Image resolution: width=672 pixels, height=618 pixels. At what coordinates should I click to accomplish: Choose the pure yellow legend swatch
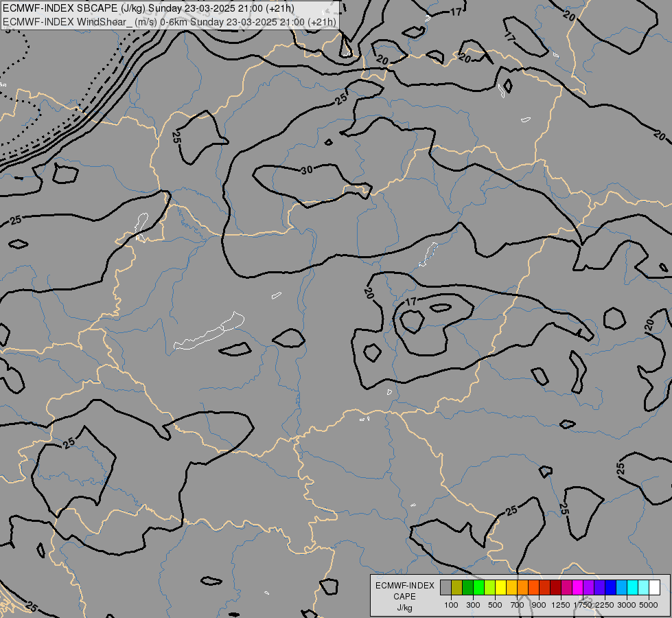point(501,587)
